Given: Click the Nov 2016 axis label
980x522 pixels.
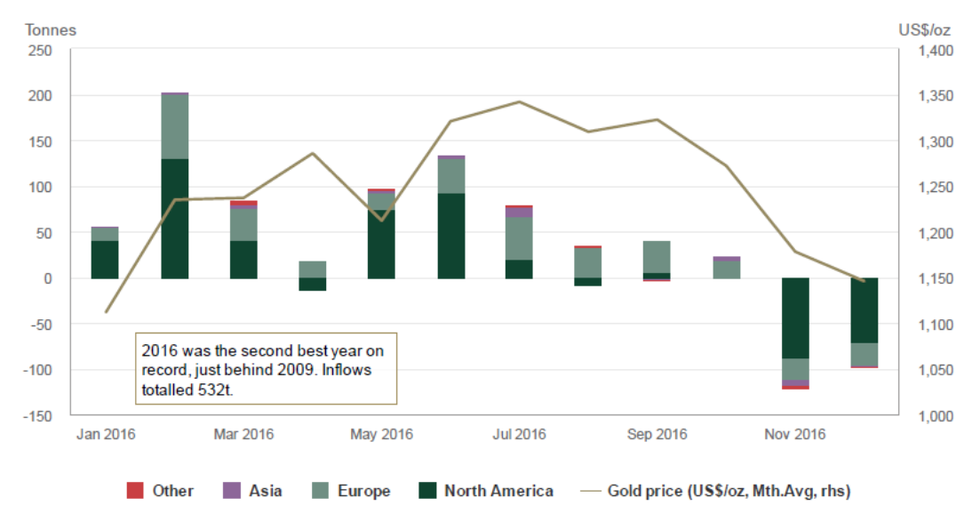Looking at the screenshot, I should [795, 435].
